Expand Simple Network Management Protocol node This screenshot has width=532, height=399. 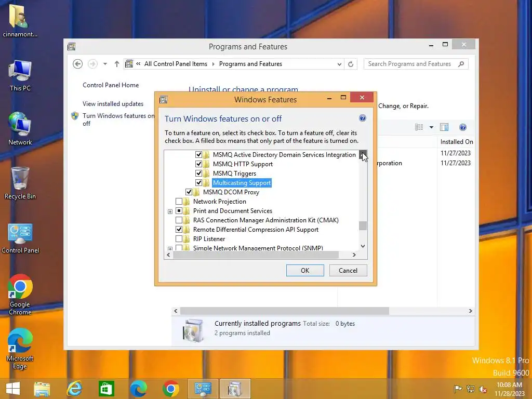pos(170,249)
